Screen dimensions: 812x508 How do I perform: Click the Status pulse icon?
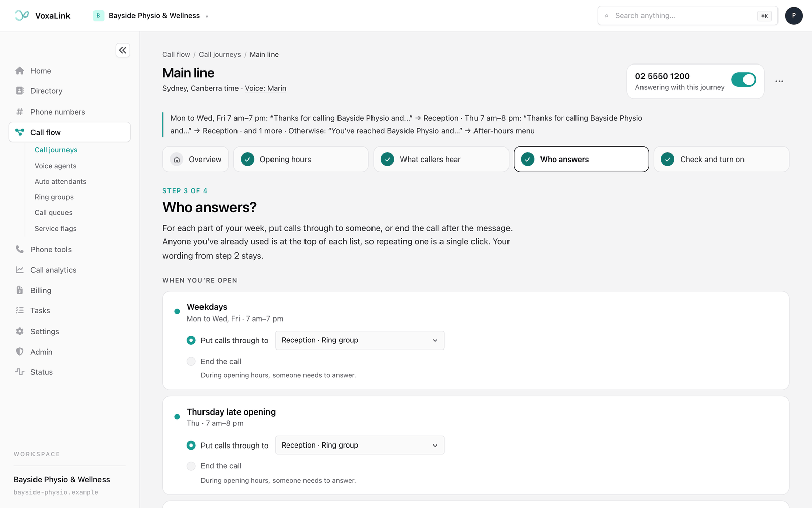(20, 372)
